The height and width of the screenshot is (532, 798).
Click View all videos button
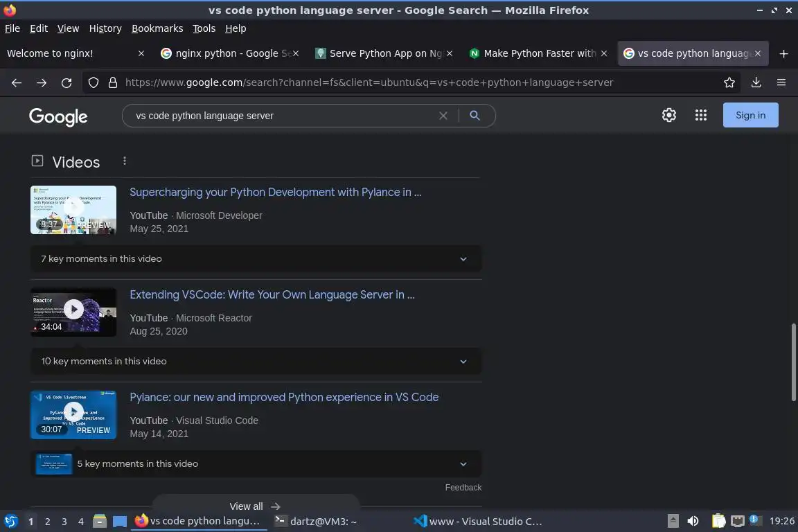click(256, 506)
